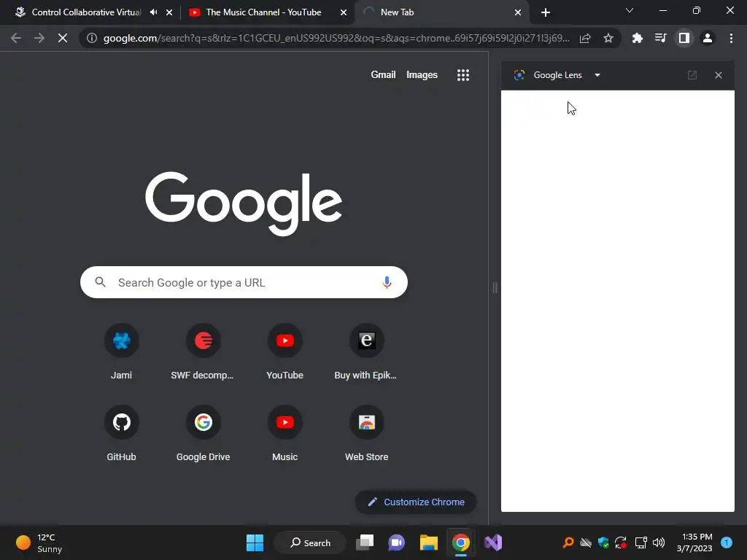Bookmark this tab with star
Viewport: 747px width, 560px height.
[608, 38]
